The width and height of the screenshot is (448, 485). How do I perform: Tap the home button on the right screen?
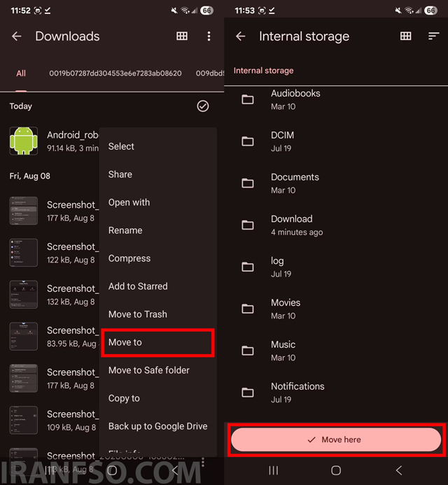336,470
